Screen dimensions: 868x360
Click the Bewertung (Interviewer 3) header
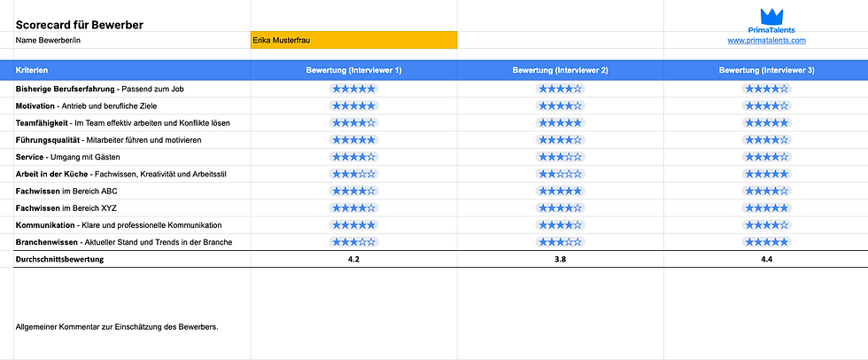tap(767, 71)
